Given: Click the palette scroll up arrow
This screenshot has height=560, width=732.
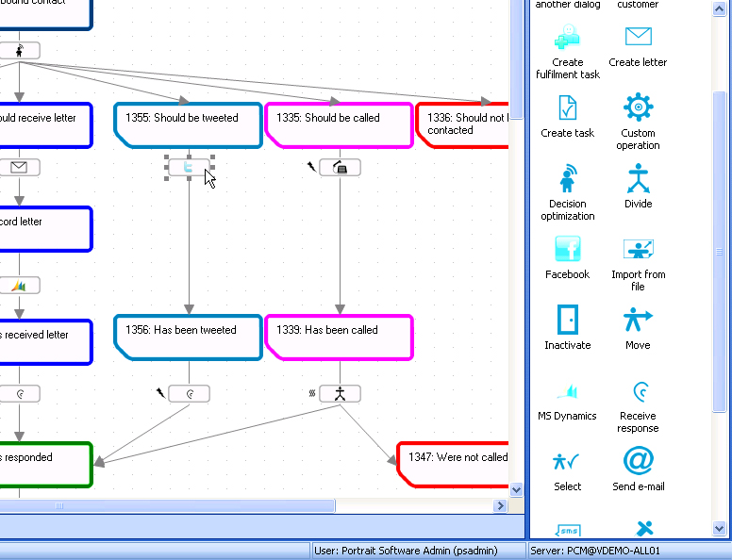Looking at the screenshot, I should point(719,8).
